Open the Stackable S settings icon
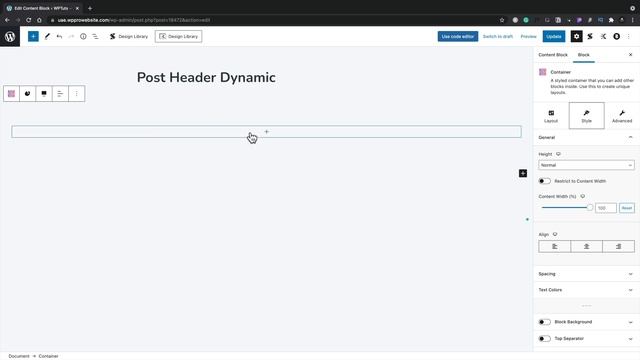Viewport: 640px width, 360px height. click(x=590, y=36)
